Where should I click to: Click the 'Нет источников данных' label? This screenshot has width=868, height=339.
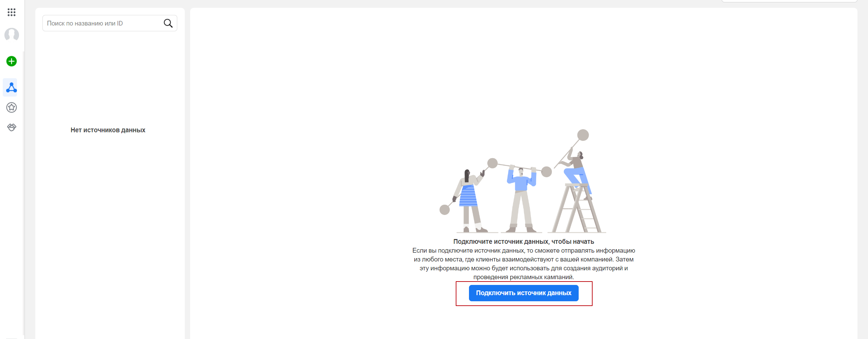[108, 130]
